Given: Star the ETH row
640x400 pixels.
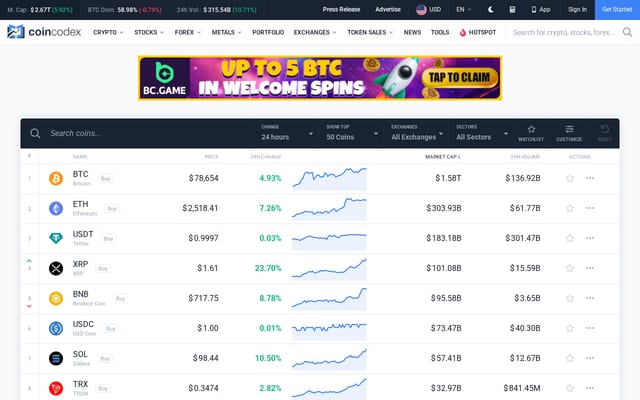Looking at the screenshot, I should click(x=570, y=208).
